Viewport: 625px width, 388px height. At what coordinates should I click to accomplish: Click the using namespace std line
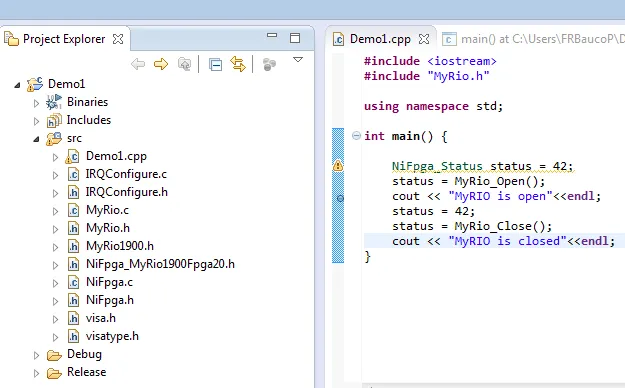pos(433,106)
